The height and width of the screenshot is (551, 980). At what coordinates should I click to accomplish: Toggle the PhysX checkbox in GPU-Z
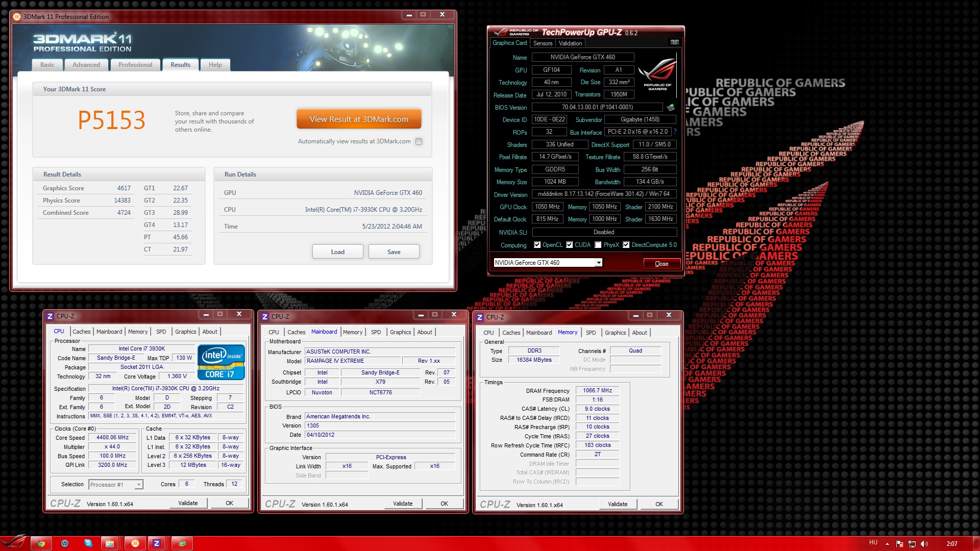click(x=598, y=245)
